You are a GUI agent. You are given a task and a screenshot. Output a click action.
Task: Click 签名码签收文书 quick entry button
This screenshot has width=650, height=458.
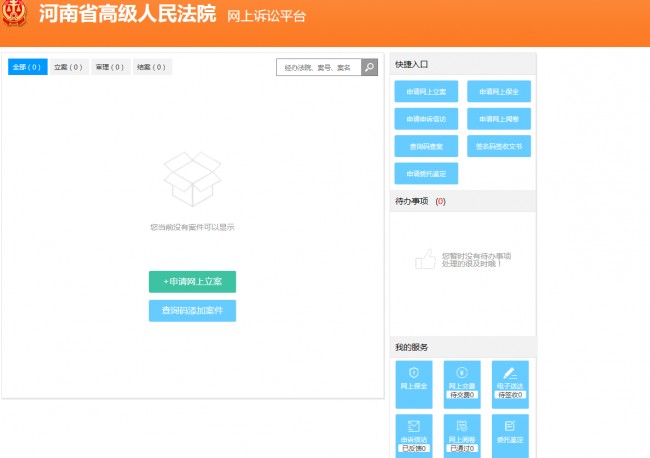499,146
